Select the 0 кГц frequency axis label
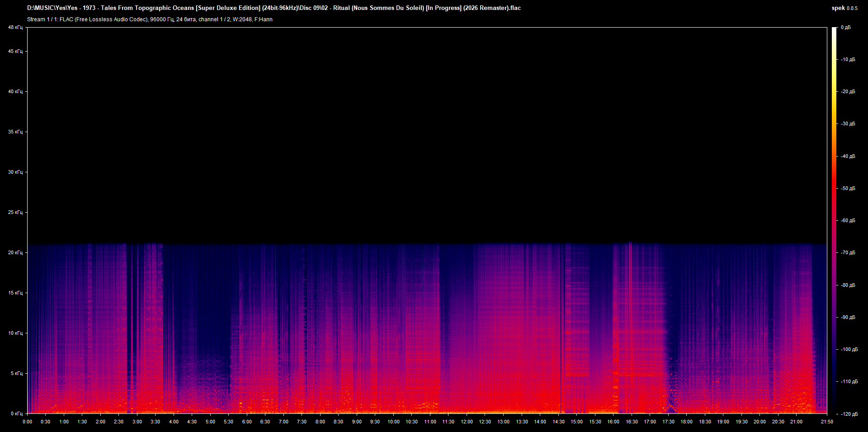Viewport: 868px width, 432px height. pos(17,414)
